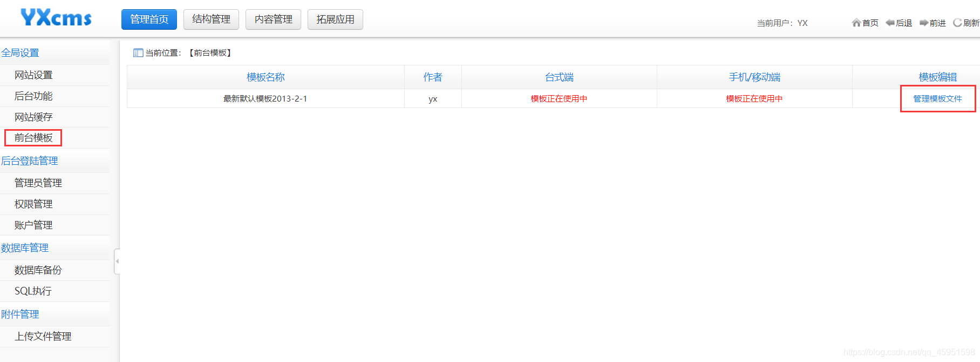Image resolution: width=980 pixels, height=362 pixels.
Task: Click the YXcms logo
Action: coord(56,18)
